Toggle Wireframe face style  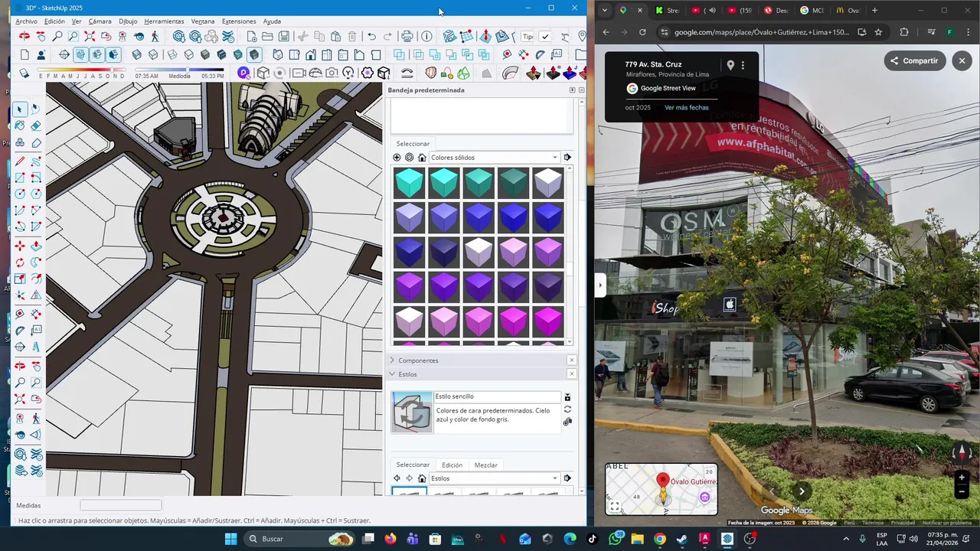(172, 55)
